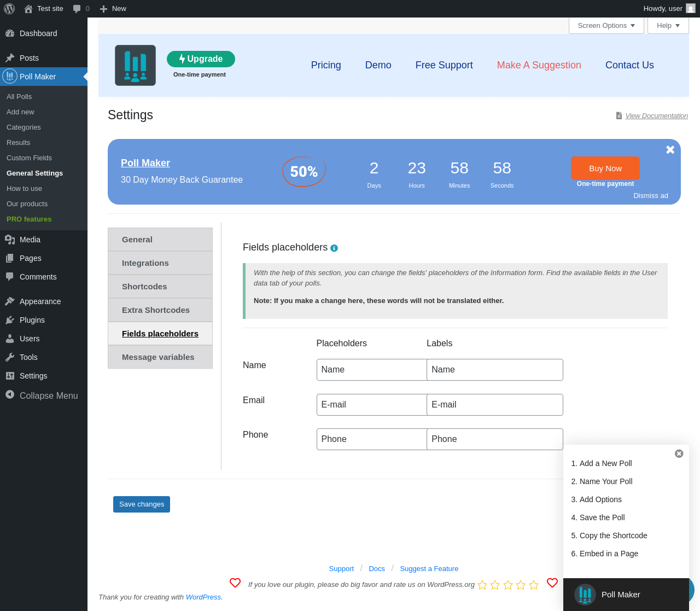Click the Save changes button

click(142, 504)
